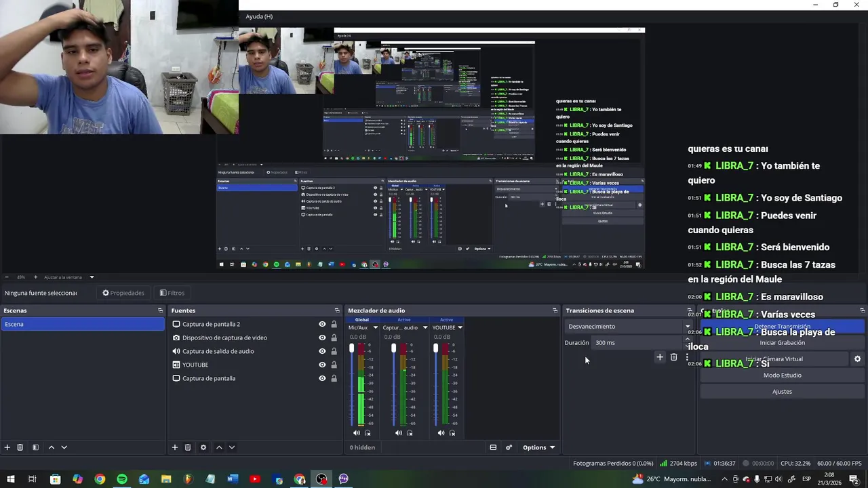Mute the Mic/Aux speaker icon

click(357, 433)
